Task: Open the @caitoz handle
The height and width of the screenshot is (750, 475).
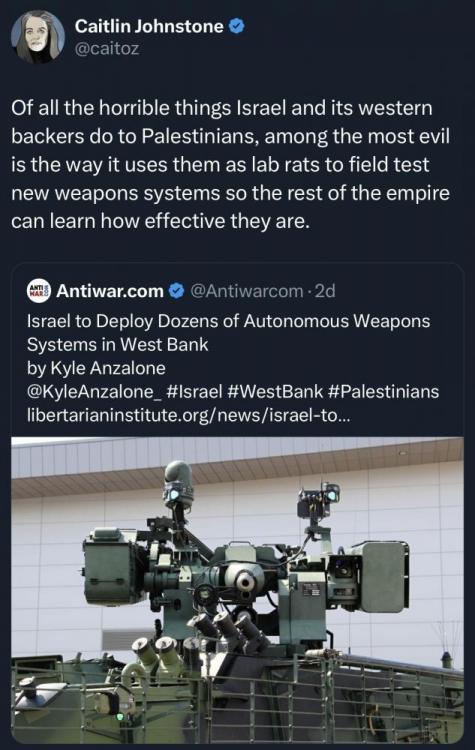Action: click(x=107, y=49)
